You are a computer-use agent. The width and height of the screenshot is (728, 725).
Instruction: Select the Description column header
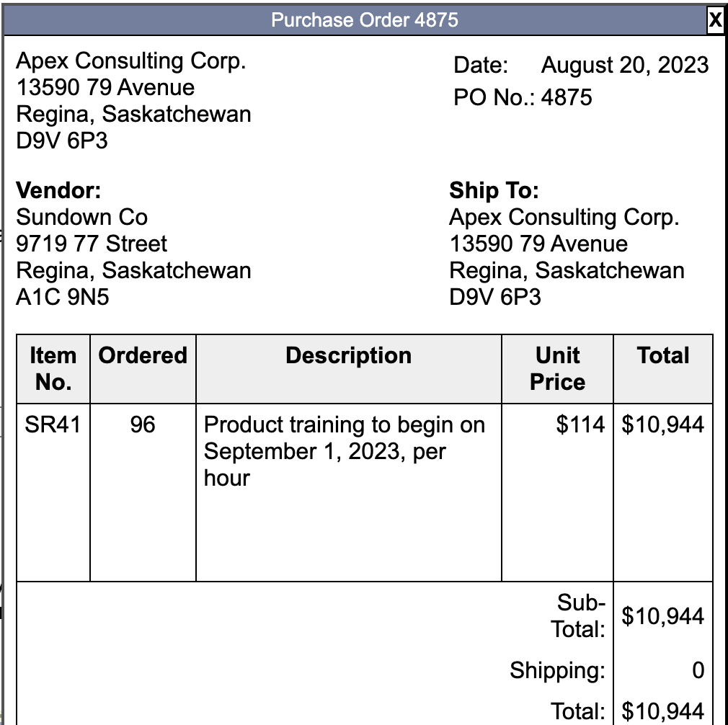(349, 355)
